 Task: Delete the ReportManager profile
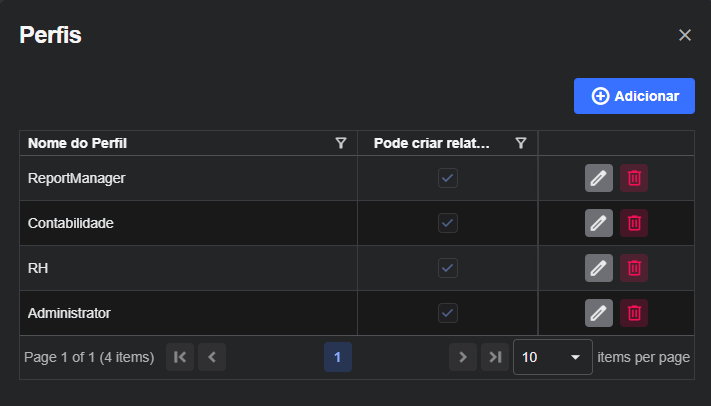[634, 178]
